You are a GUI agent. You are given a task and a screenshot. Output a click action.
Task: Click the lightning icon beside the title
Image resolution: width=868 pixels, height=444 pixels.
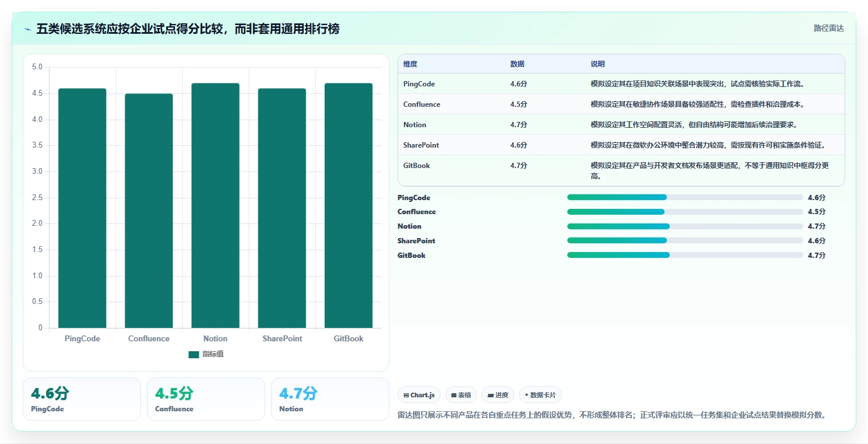(28, 29)
